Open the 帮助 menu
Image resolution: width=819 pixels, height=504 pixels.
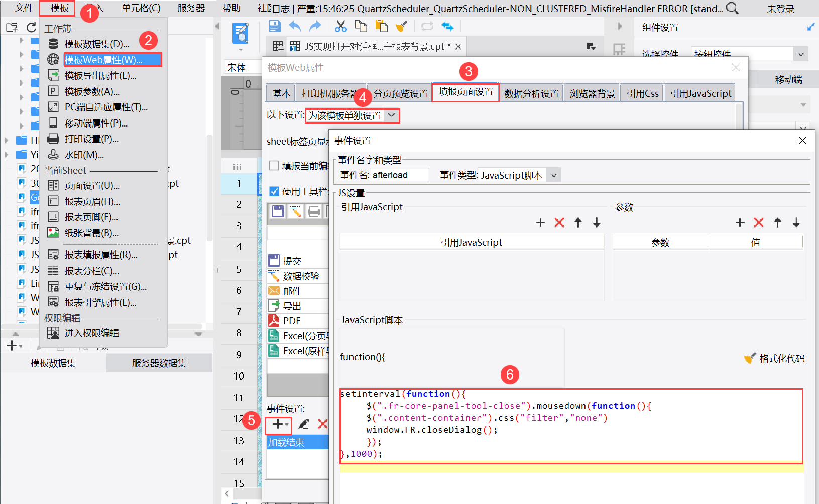[231, 8]
